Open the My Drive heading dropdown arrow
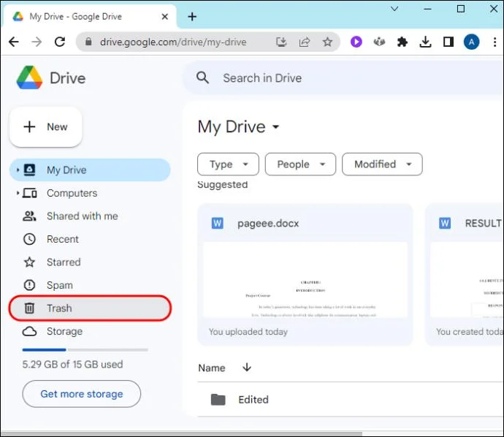The image size is (504, 437). click(276, 126)
